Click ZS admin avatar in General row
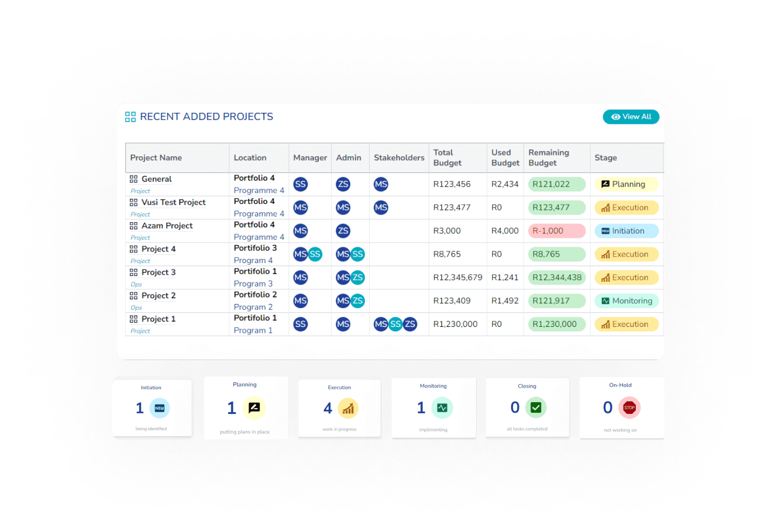 click(x=343, y=184)
